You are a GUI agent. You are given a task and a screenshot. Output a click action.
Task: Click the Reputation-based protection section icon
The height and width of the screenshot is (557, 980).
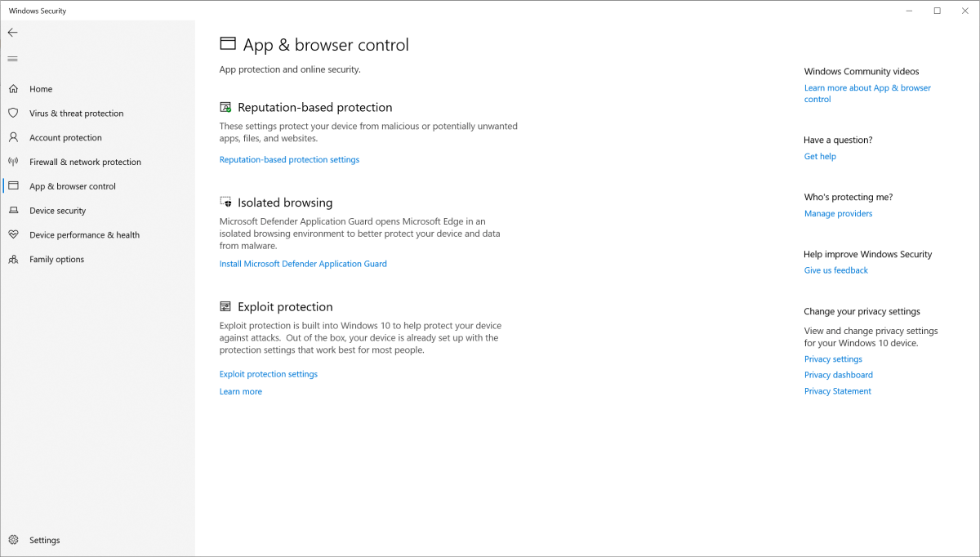(225, 106)
